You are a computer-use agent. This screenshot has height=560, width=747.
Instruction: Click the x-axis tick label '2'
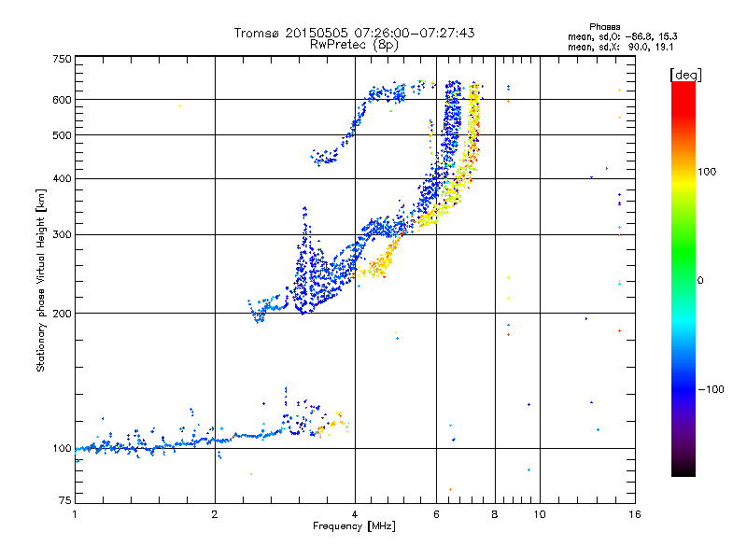pyautogui.click(x=215, y=514)
